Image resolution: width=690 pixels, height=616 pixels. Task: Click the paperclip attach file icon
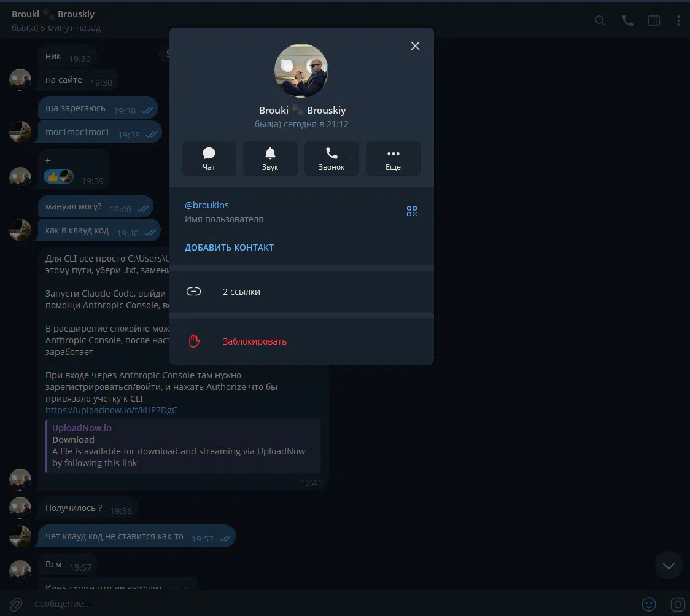pos(16,604)
